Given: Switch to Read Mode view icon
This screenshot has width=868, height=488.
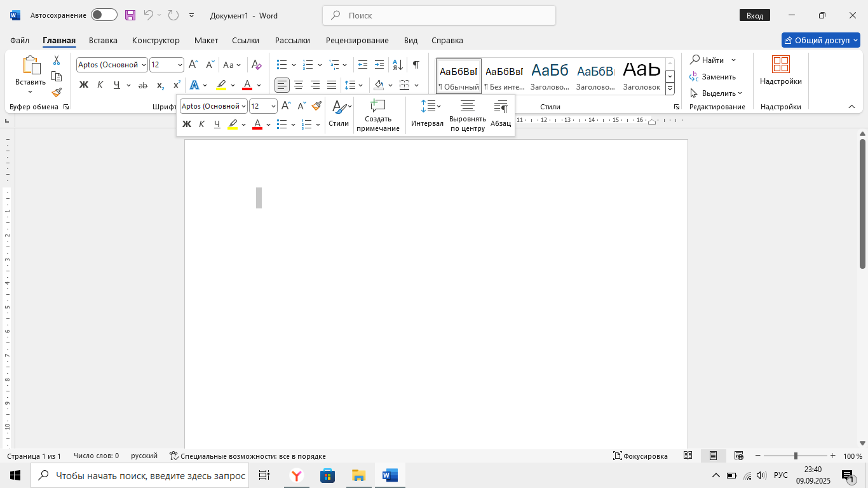Looking at the screenshot, I should [x=688, y=456].
